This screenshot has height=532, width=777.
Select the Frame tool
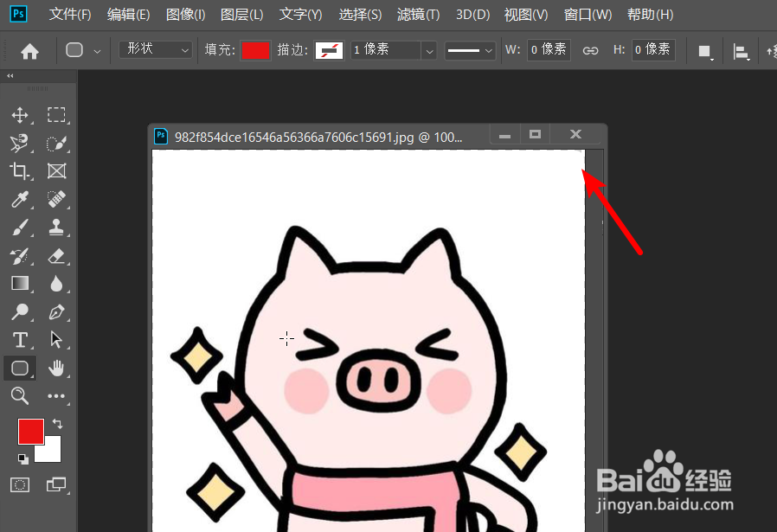56,171
